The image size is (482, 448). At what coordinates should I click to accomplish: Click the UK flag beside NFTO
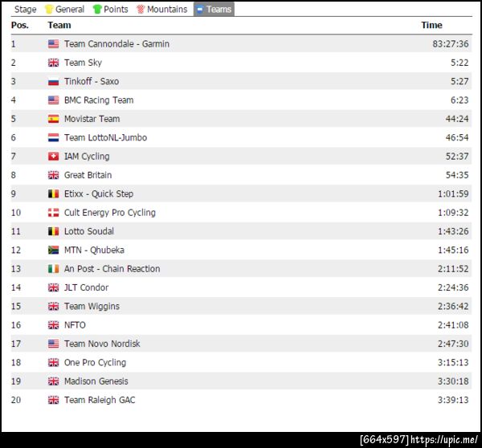pos(54,325)
